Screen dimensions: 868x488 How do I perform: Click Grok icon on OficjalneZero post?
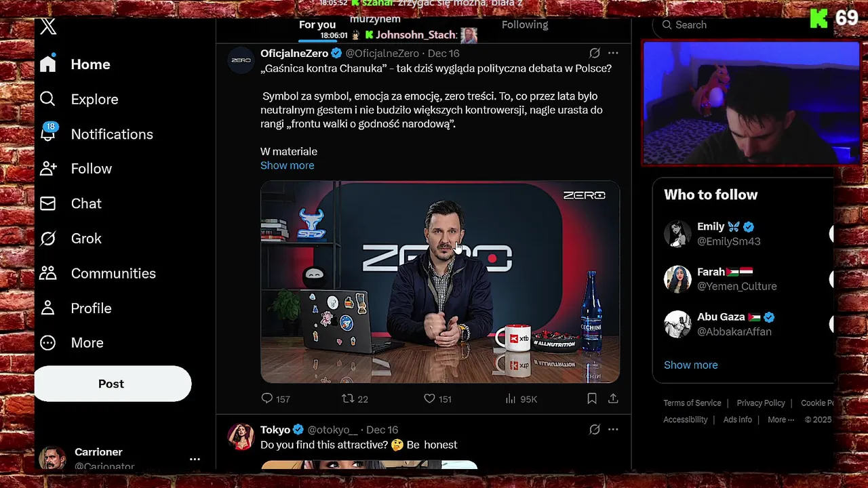[595, 53]
